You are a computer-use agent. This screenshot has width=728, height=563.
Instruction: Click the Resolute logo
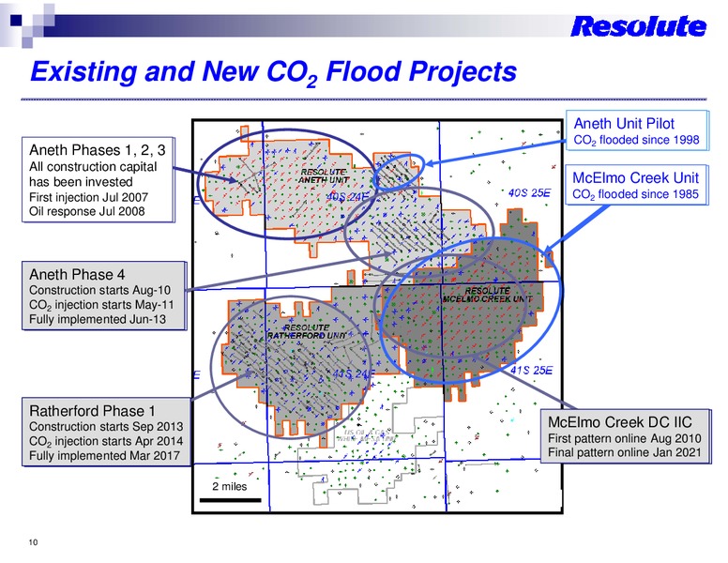click(638, 26)
